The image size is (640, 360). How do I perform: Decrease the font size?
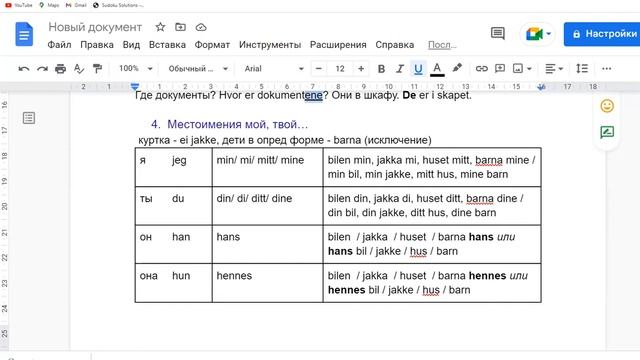tap(319, 69)
